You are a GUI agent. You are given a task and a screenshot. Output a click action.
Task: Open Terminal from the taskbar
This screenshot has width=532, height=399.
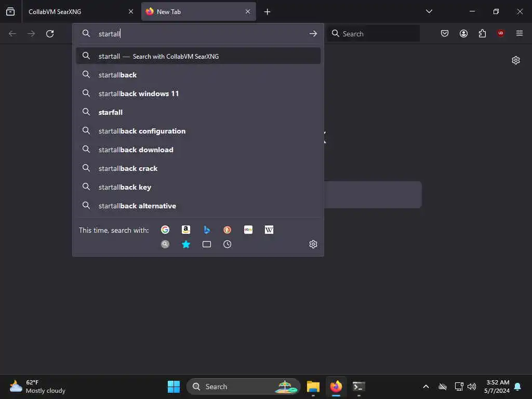[358, 387]
